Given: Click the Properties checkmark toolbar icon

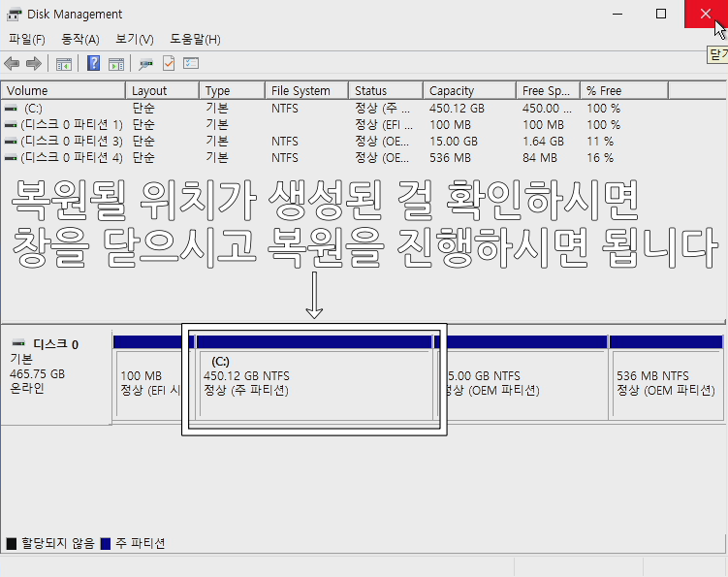Looking at the screenshot, I should pos(169,63).
